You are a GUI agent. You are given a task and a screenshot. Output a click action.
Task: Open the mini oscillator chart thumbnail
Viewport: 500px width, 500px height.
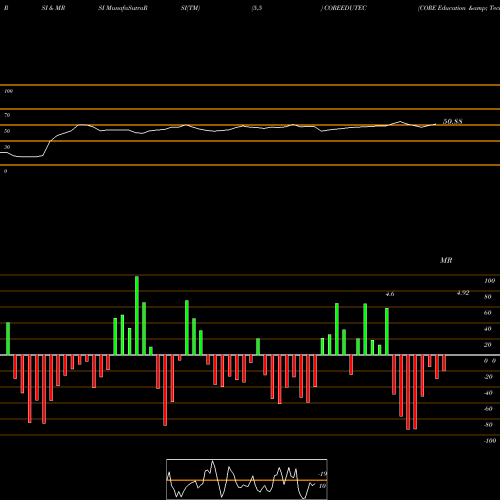(247, 479)
